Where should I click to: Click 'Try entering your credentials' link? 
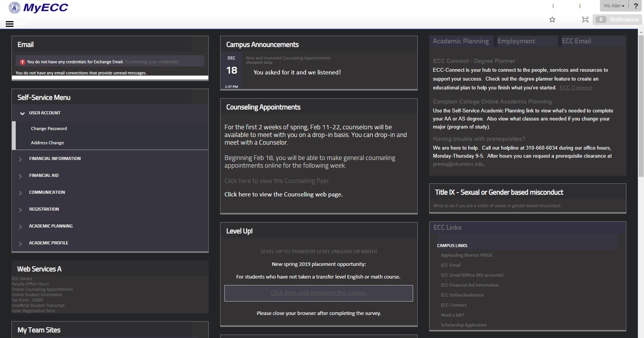152,62
